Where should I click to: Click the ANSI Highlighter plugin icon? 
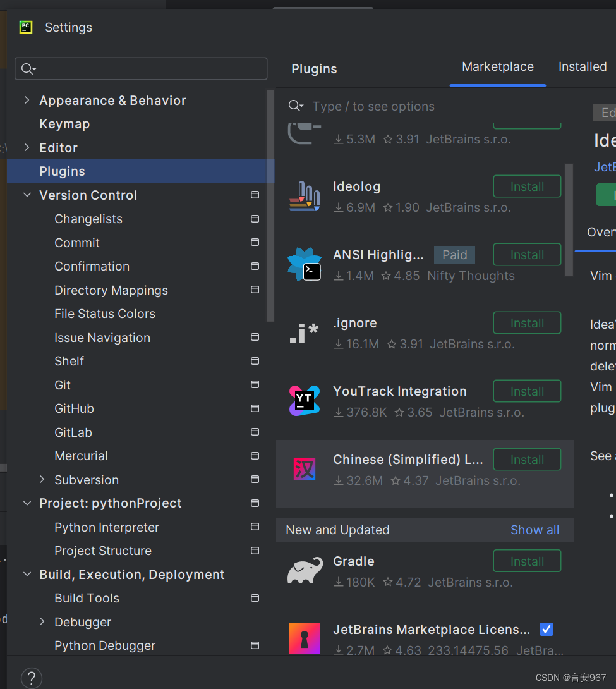pyautogui.click(x=305, y=264)
